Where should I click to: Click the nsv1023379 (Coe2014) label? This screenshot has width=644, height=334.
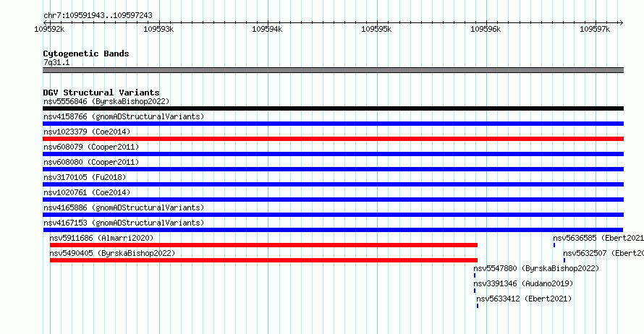87,132
